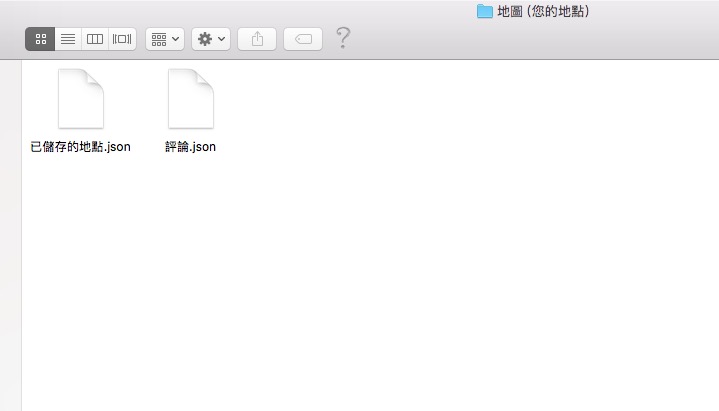Switch to cover flow view

click(x=122, y=39)
